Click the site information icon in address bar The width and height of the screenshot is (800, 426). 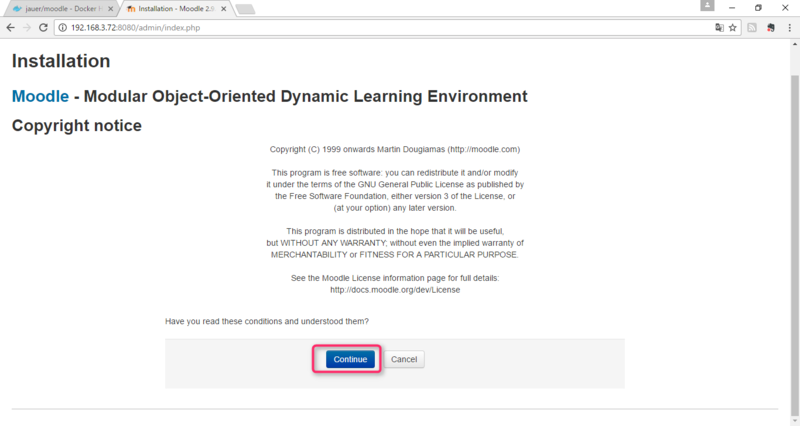62,28
